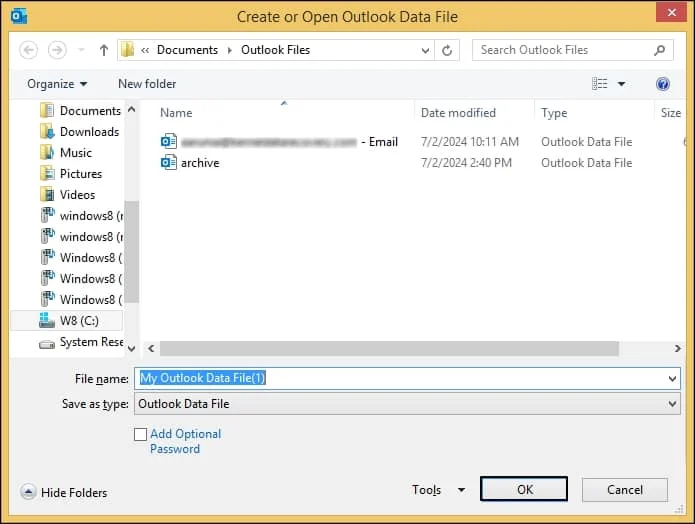Collapse with Hide Folders arrow icon
The image size is (695, 524).
coord(28,492)
